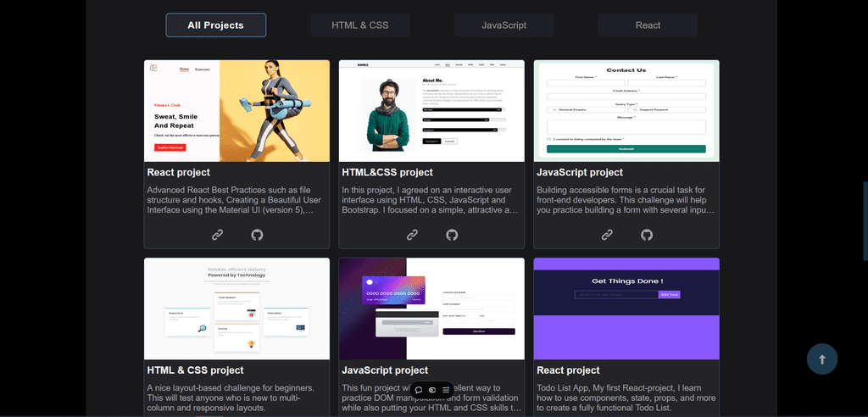This screenshot has width=868, height=417.
Task: Click the 'Building accessible forms' description
Action: pyautogui.click(x=626, y=200)
